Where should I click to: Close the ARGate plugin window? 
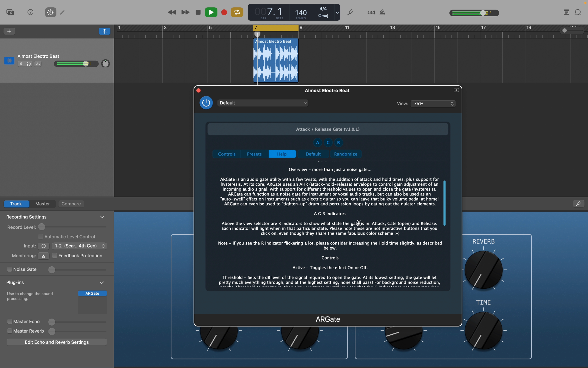point(198,91)
